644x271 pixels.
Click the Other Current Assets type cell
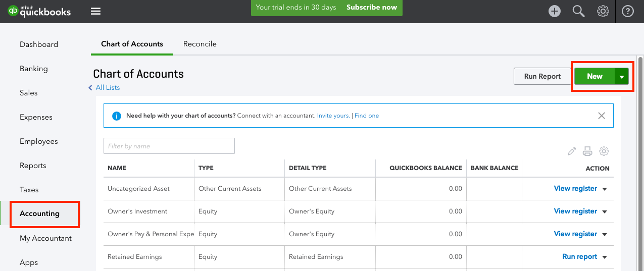tap(230, 189)
